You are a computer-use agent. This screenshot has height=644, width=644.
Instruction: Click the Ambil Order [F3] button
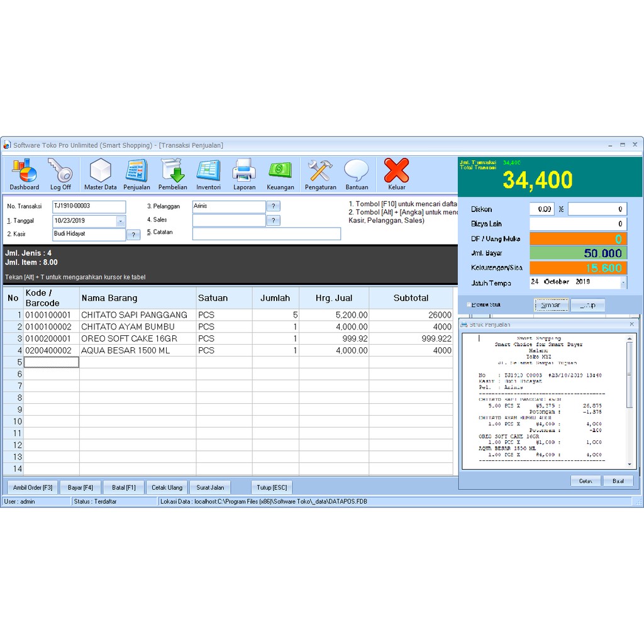pos(33,487)
